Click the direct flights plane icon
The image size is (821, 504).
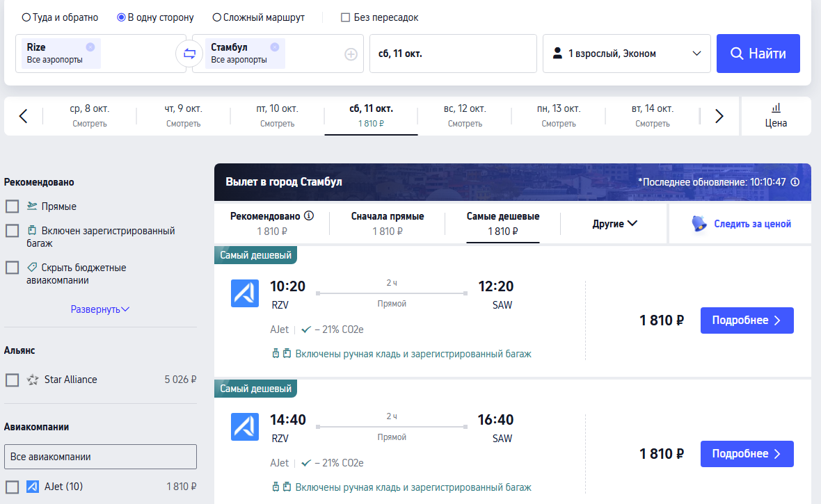(32, 206)
